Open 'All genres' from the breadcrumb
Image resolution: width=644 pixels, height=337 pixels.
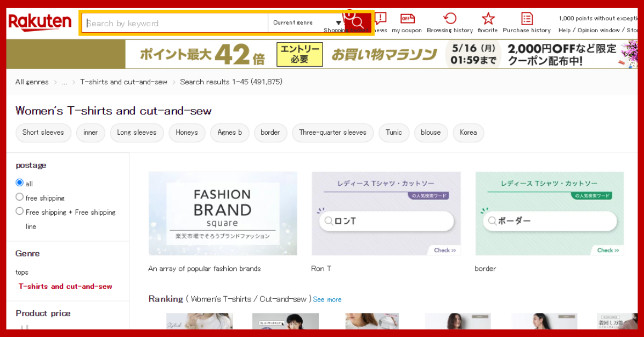[x=32, y=82]
